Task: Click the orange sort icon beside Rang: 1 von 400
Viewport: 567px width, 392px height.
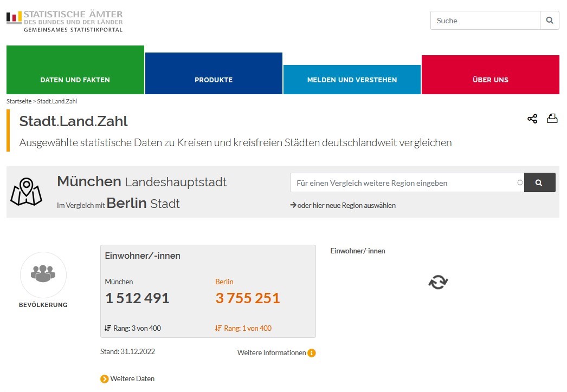Action: (218, 328)
